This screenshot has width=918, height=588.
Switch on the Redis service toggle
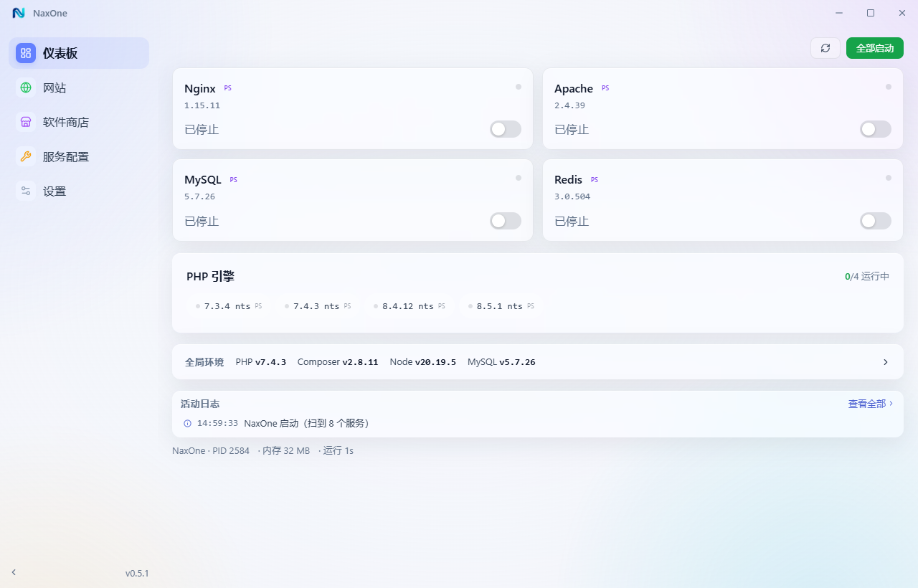pyautogui.click(x=876, y=221)
